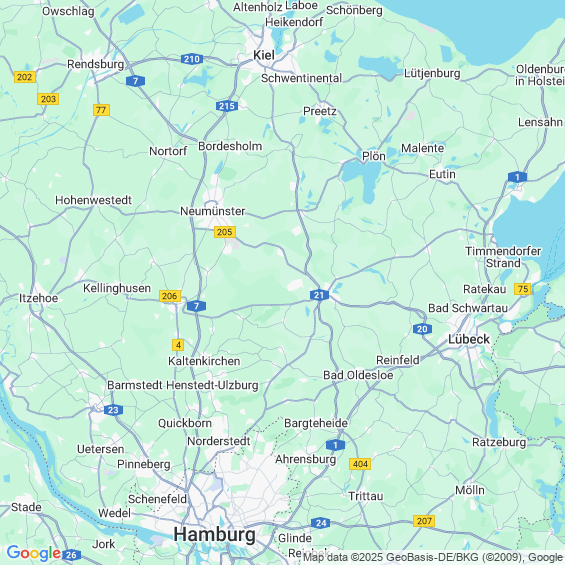This screenshot has width=565, height=565.
Task: Click the Bad Oldesloe town label
Action: (x=358, y=375)
